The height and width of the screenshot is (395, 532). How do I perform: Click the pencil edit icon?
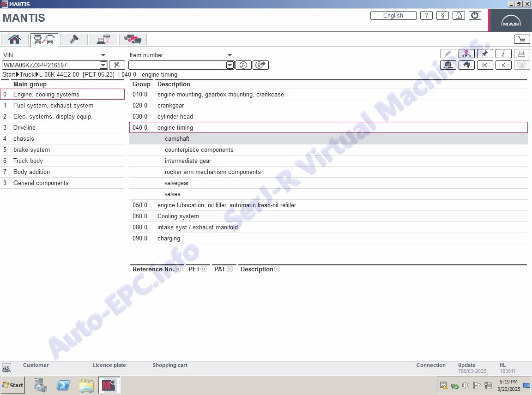point(448,54)
